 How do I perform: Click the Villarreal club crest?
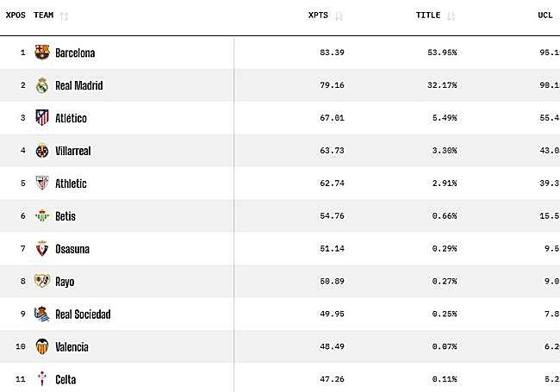pos(42,151)
